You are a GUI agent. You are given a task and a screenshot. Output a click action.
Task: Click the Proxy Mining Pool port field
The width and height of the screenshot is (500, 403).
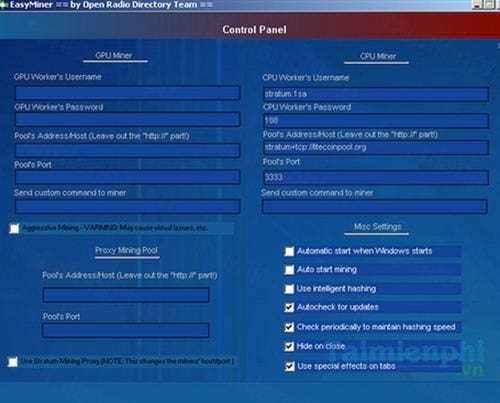pyautogui.click(x=126, y=330)
